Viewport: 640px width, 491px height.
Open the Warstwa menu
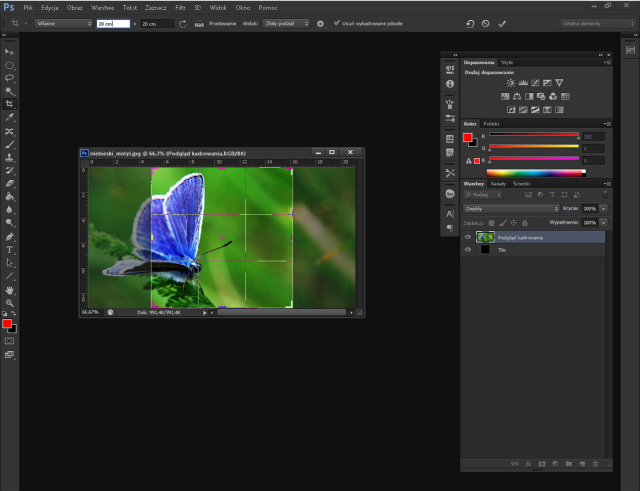coord(102,7)
